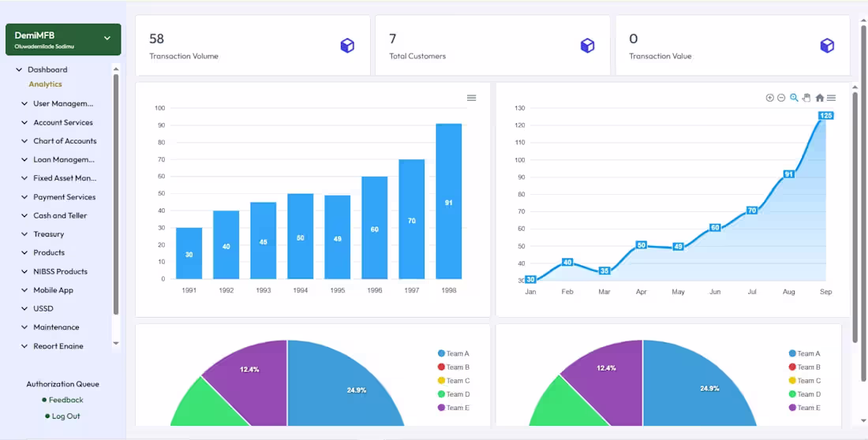Open the Mobile App menu item

pyautogui.click(x=47, y=290)
